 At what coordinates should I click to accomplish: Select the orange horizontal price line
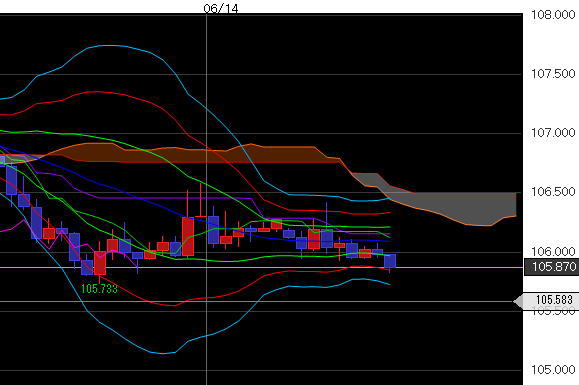point(261,267)
